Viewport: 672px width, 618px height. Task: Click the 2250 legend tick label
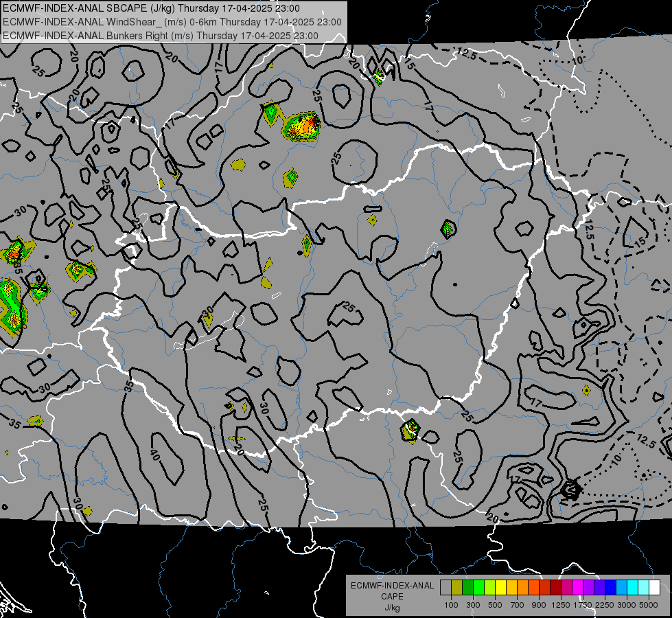pyautogui.click(x=605, y=605)
